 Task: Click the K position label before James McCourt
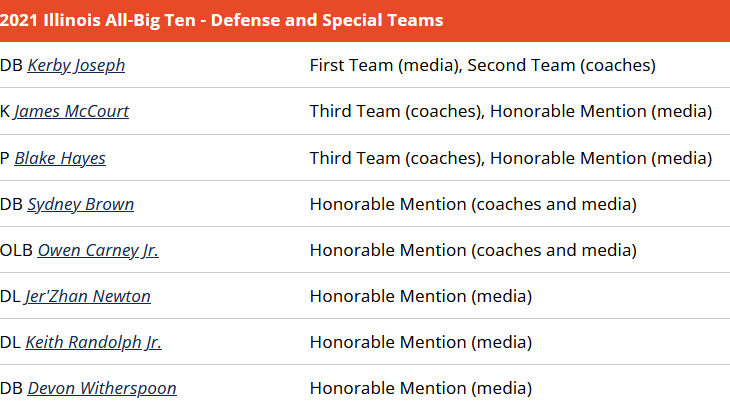click(5, 112)
